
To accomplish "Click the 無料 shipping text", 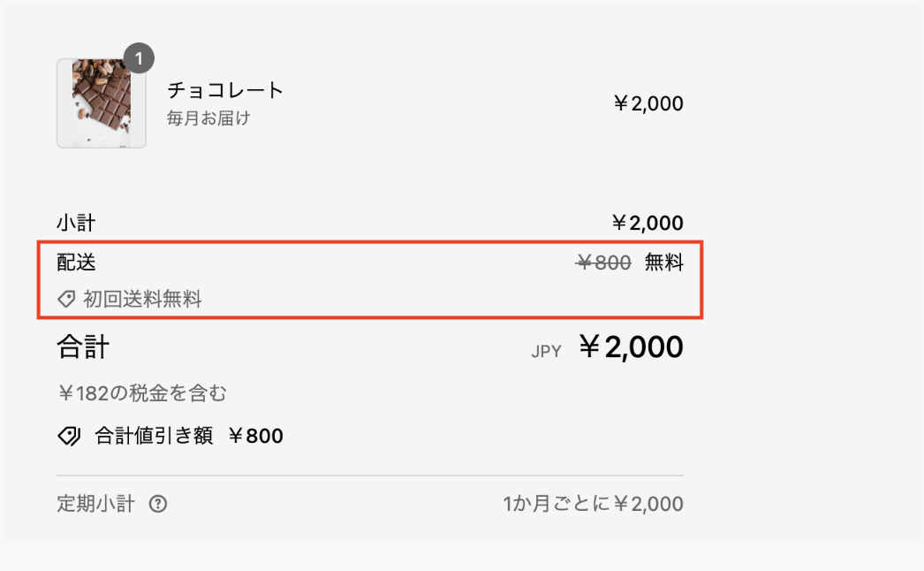I will (663, 263).
